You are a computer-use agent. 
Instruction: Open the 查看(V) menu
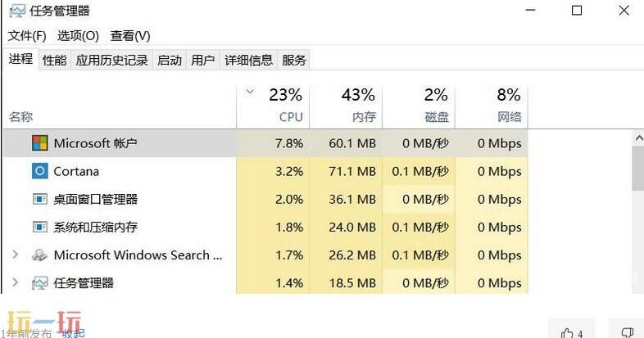click(x=130, y=36)
